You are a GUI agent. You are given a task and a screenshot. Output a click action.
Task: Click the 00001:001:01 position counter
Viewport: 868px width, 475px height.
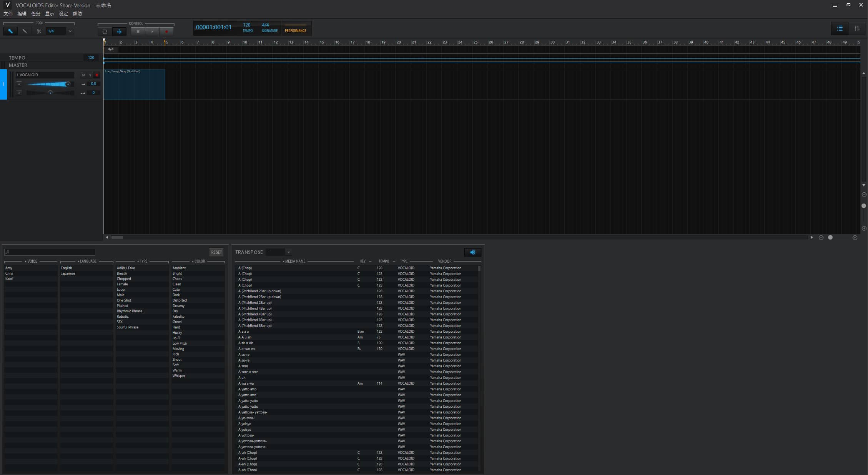coord(214,27)
